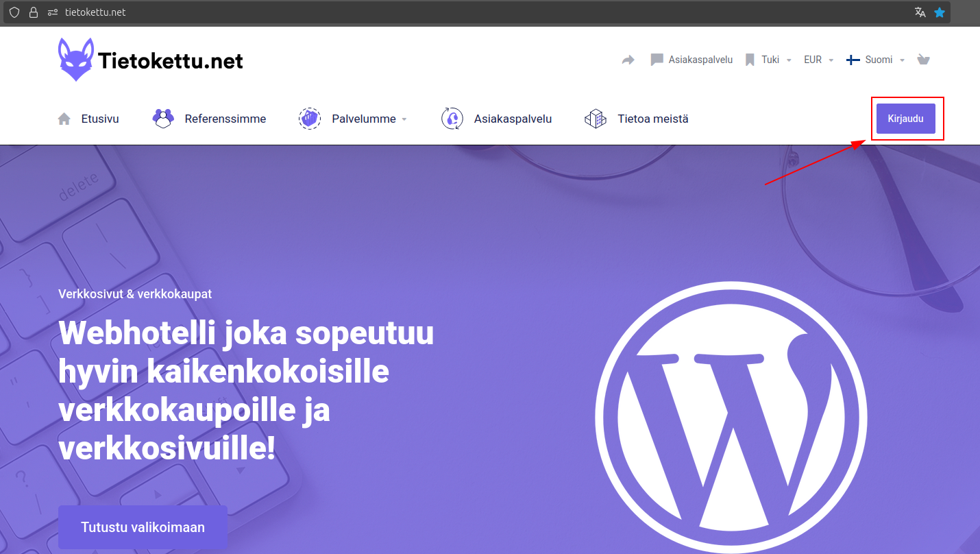Open Asiakaspalvelu link in top header
The image size is (980, 554).
pos(700,60)
